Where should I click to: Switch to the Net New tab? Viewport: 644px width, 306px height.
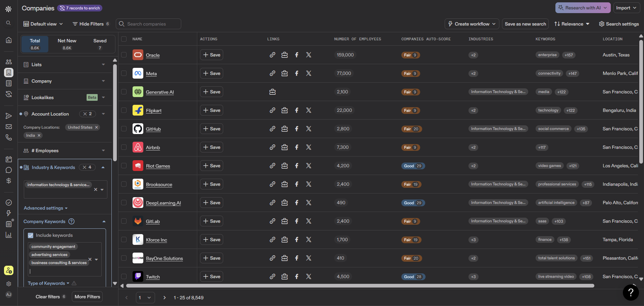click(x=67, y=44)
